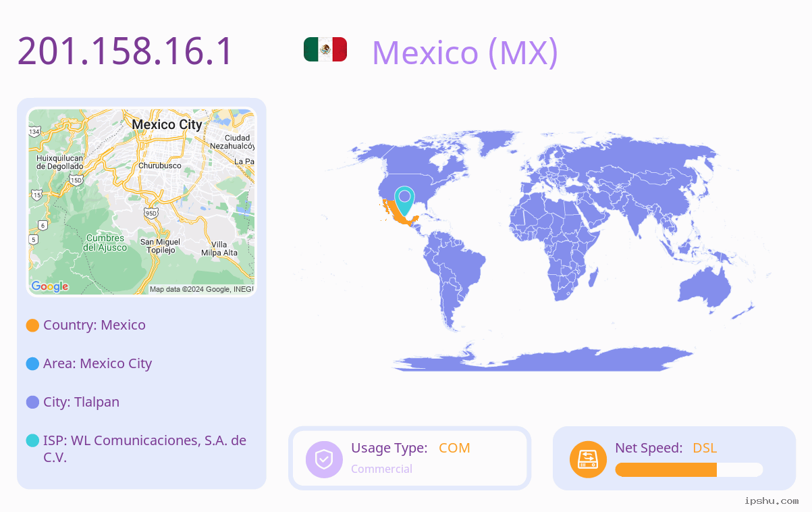Click the 15D highway shield on map
Image resolution: width=812 pixels, height=512 pixels.
[76, 181]
